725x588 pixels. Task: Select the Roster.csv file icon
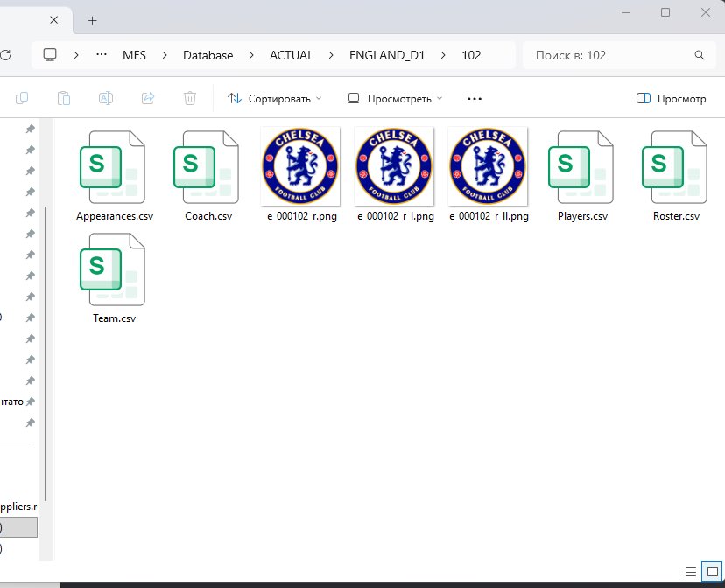point(675,167)
